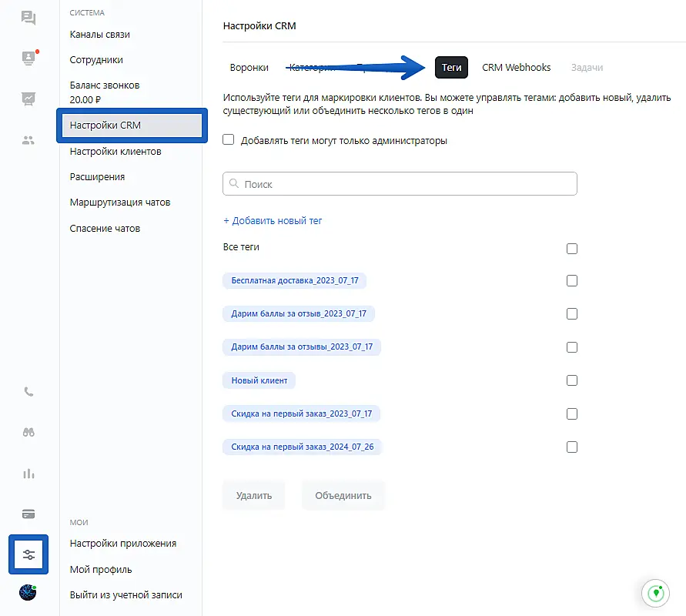The image size is (686, 616).
Task: Open the presentation chart icon
Action: pyautogui.click(x=28, y=99)
